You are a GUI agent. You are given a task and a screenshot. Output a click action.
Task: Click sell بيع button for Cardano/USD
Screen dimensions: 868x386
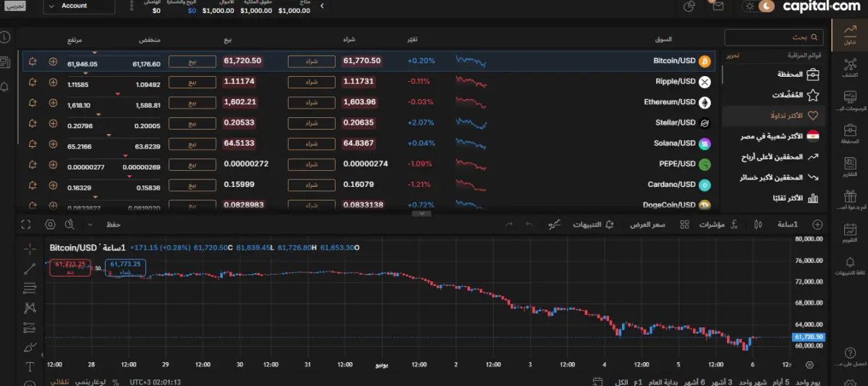pos(192,185)
